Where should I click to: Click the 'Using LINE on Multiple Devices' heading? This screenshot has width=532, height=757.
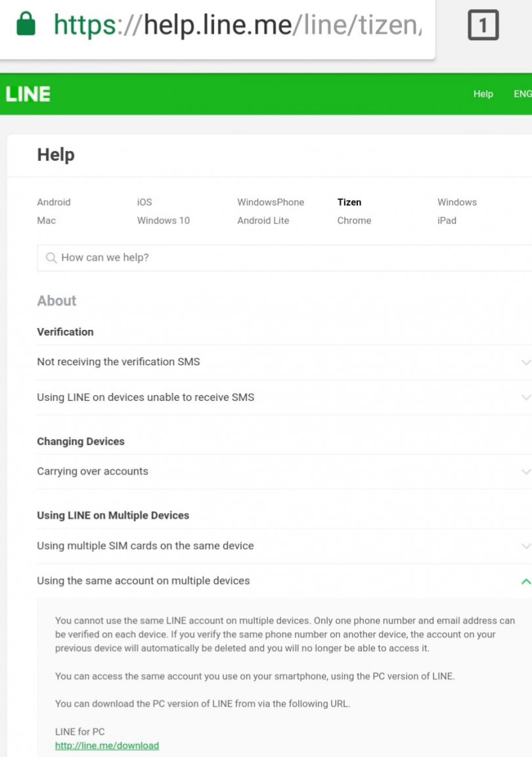[x=113, y=515]
